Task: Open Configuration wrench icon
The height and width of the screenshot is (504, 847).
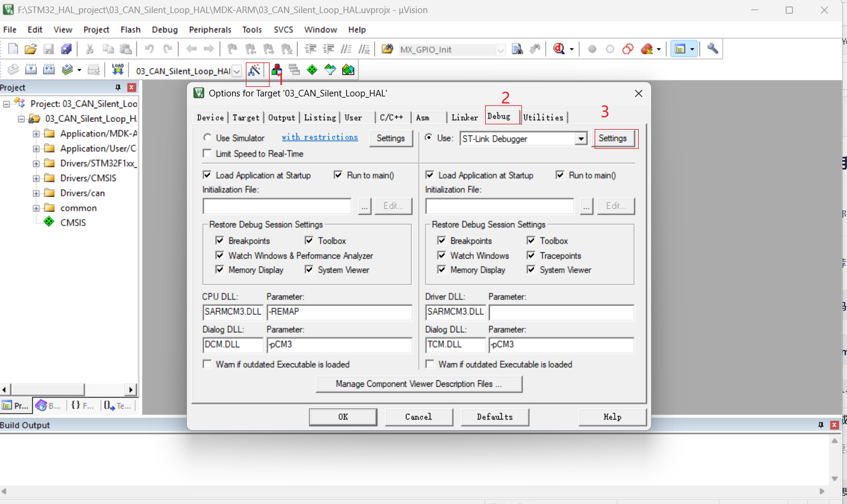Action: point(712,49)
